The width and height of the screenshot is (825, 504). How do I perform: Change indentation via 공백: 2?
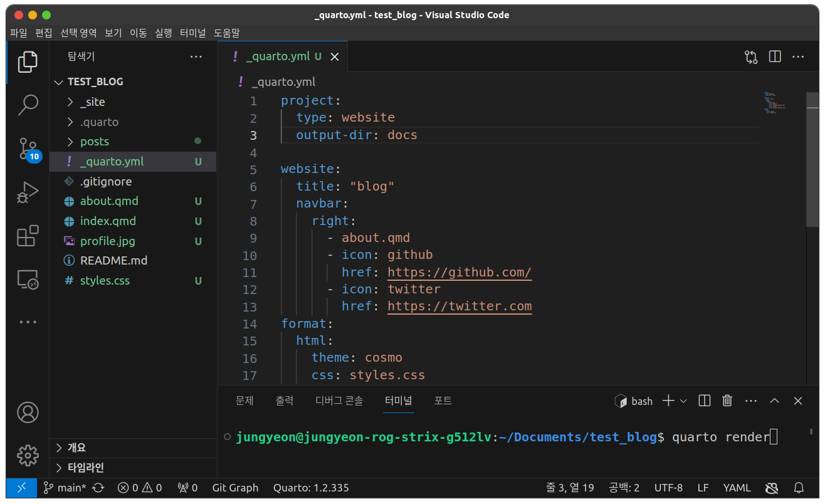(x=624, y=488)
